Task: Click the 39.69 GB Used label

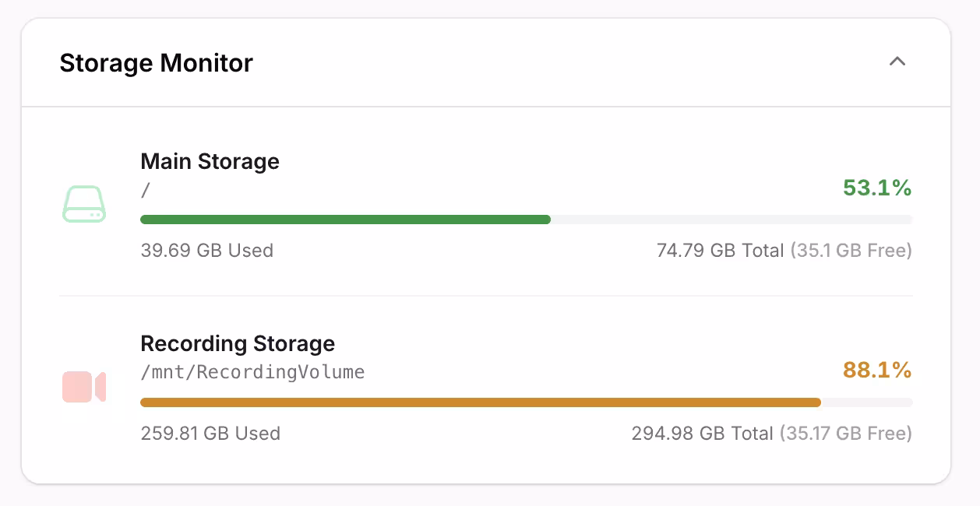Action: [207, 251]
